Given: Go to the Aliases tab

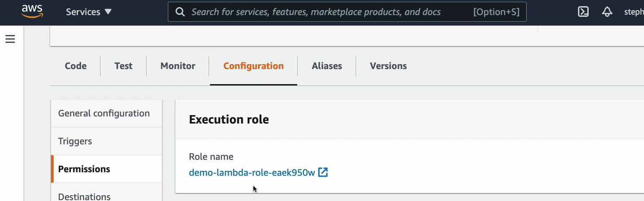Looking at the screenshot, I should [x=327, y=66].
